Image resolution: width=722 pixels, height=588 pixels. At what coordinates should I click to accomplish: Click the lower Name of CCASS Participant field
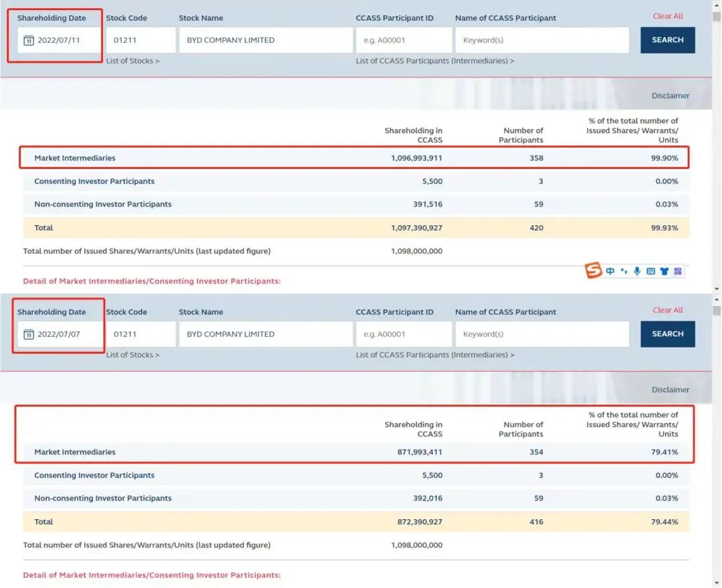click(x=541, y=334)
